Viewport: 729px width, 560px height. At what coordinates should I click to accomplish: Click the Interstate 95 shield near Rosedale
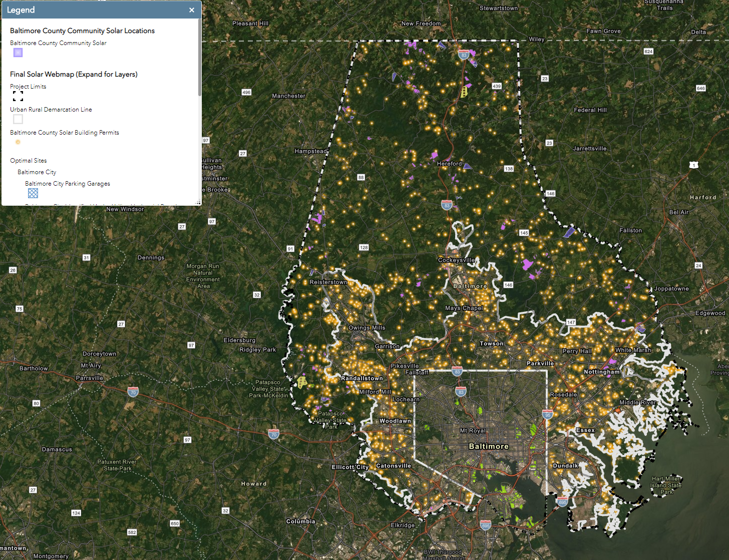pos(548,414)
